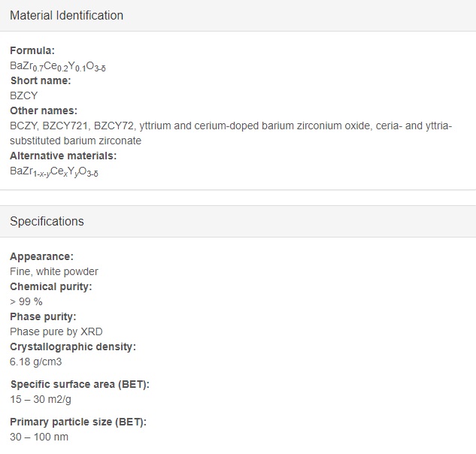This screenshot has height=454, width=476.
Task: Click the Fine, white powder value
Action: 54,271
